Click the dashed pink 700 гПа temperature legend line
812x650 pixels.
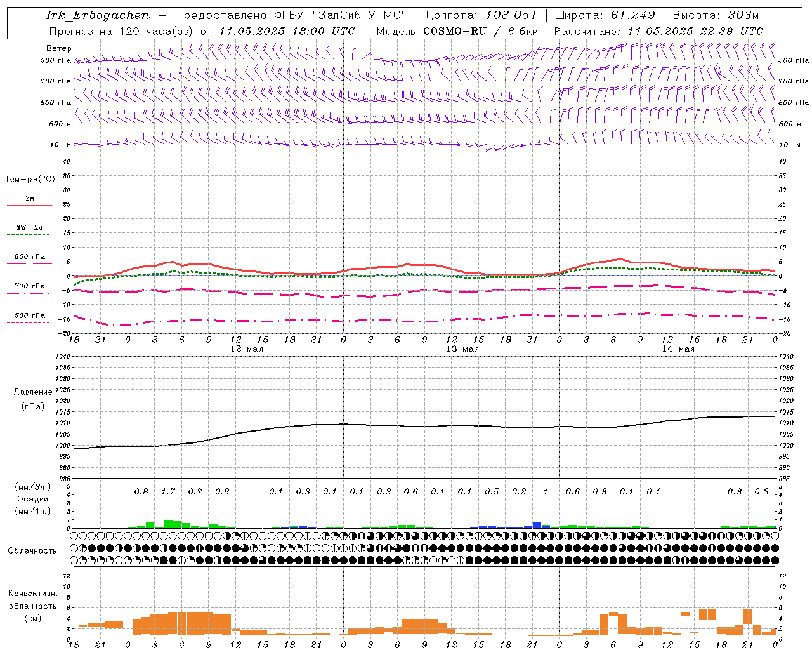(x=29, y=293)
